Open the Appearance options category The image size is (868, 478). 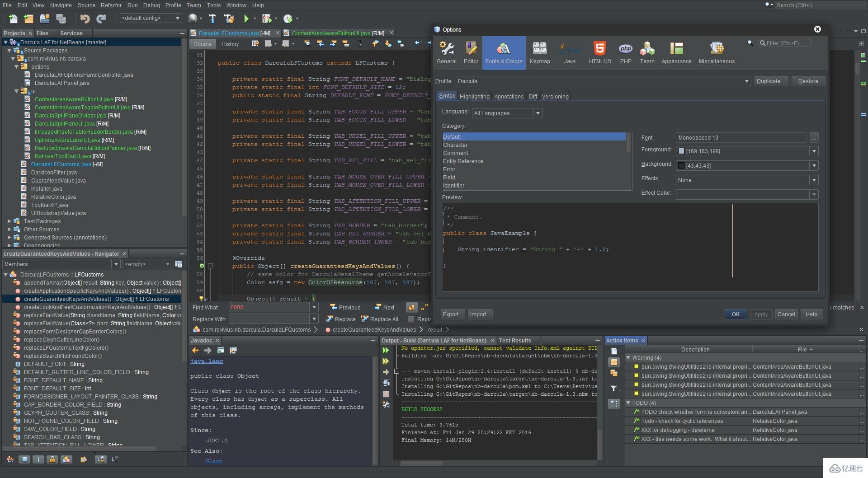[x=676, y=53]
